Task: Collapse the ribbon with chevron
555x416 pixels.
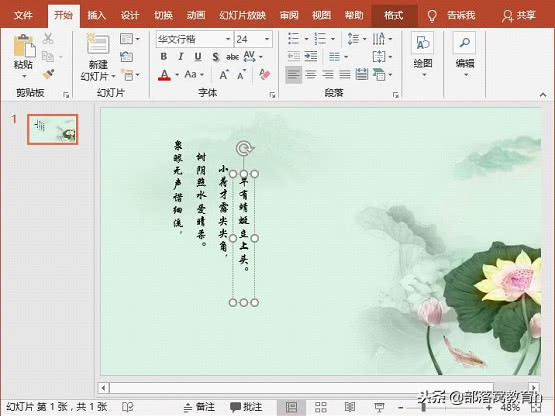Action: click(543, 94)
